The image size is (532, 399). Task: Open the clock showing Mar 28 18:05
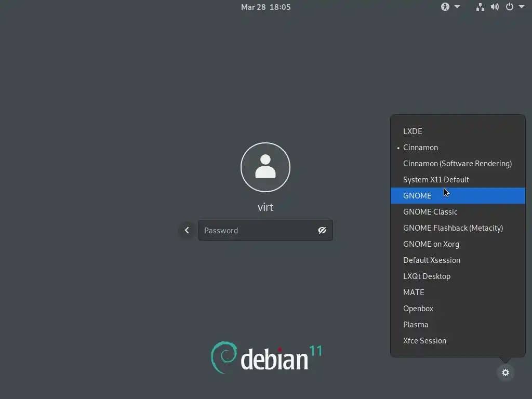point(265,7)
